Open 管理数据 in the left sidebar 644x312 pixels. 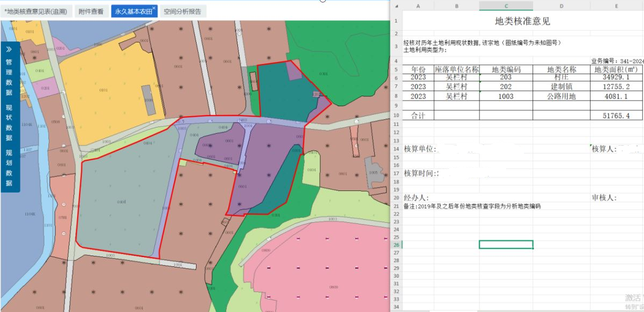coord(9,77)
